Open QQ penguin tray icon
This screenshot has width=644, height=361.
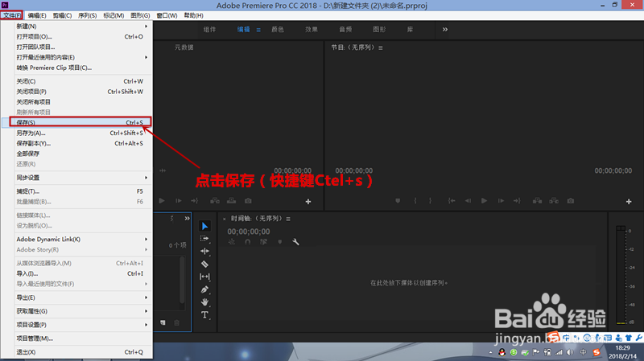(502, 352)
